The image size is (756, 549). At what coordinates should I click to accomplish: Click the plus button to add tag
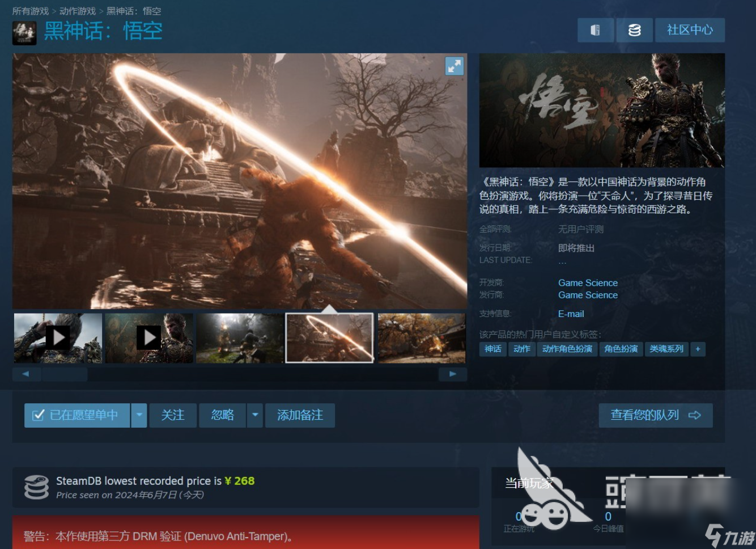698,349
